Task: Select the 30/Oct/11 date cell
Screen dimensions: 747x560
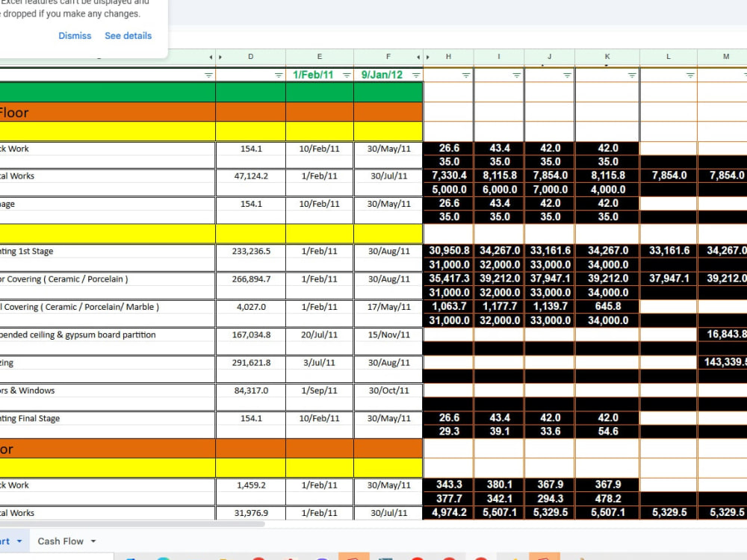Action: tap(388, 391)
